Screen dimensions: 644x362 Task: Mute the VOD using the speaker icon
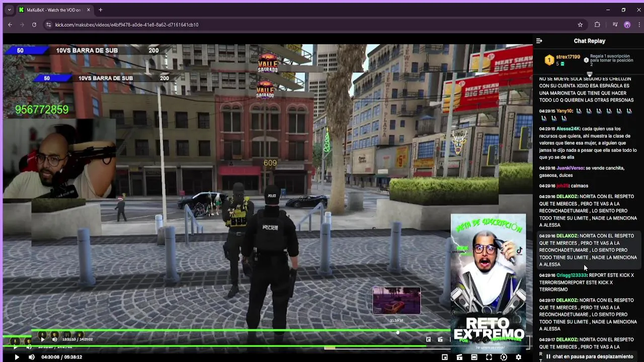(31, 357)
